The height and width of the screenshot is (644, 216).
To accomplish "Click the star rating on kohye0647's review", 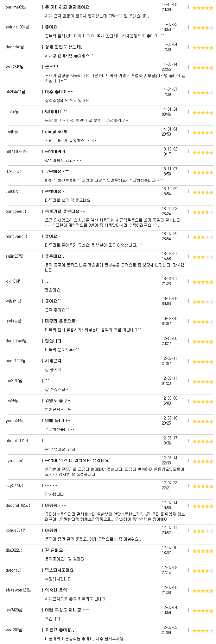I will point(203,531).
